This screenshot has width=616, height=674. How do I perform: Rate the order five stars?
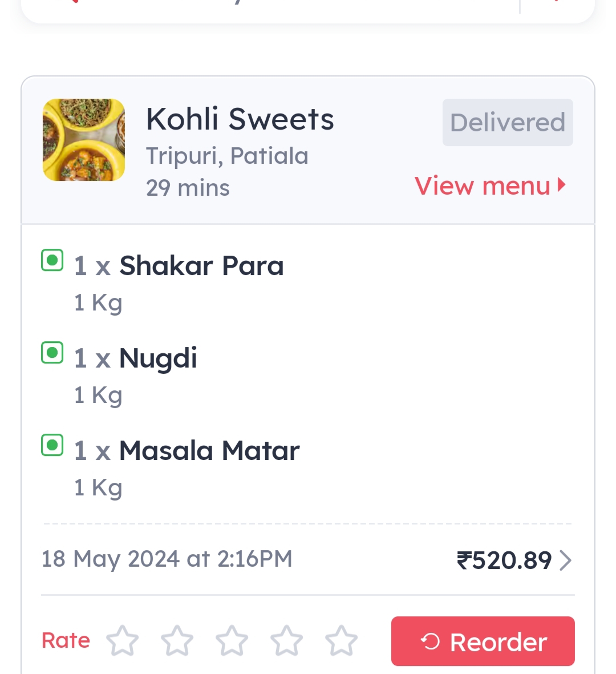point(341,641)
